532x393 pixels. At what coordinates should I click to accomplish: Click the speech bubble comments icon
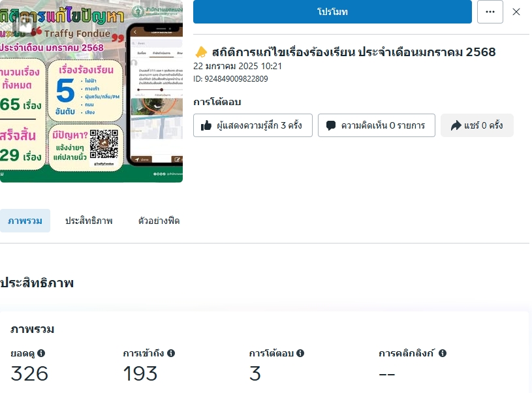point(330,125)
